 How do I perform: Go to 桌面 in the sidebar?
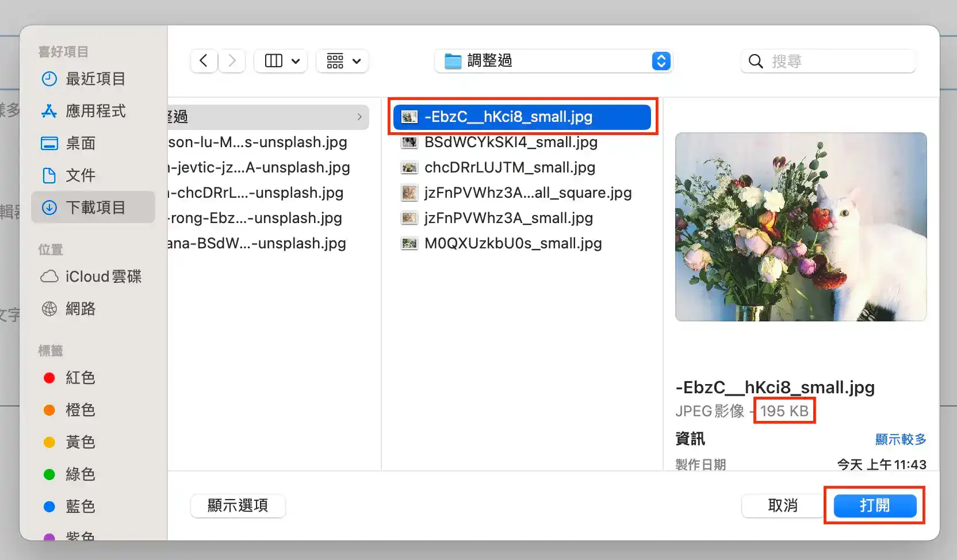click(x=81, y=143)
